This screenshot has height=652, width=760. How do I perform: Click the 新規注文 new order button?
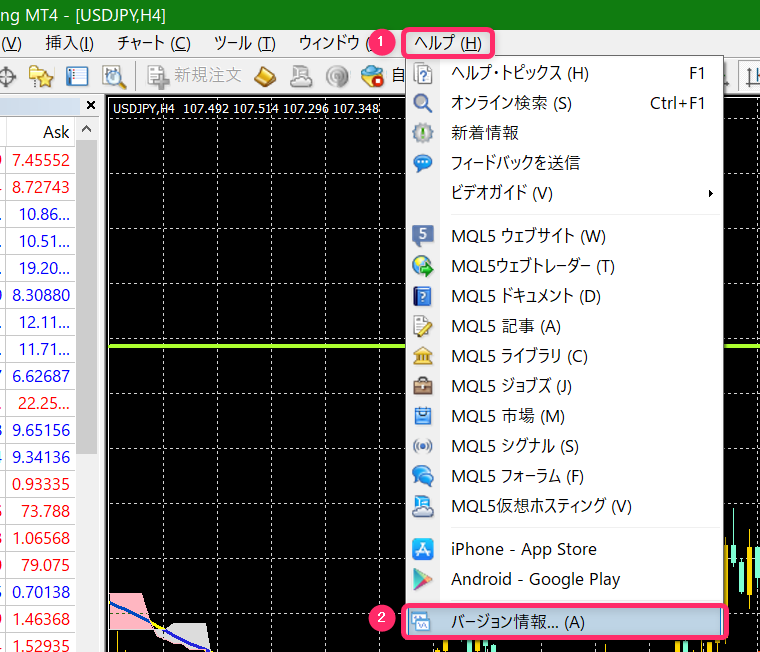click(x=194, y=76)
